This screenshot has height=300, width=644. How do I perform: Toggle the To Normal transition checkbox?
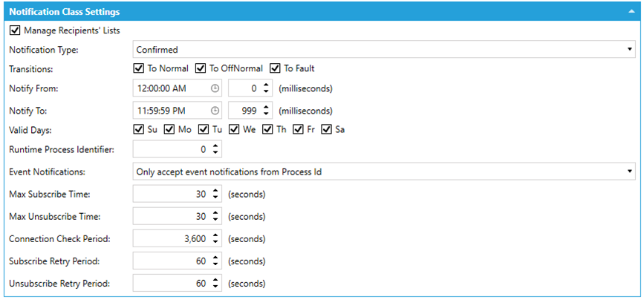tap(138, 68)
